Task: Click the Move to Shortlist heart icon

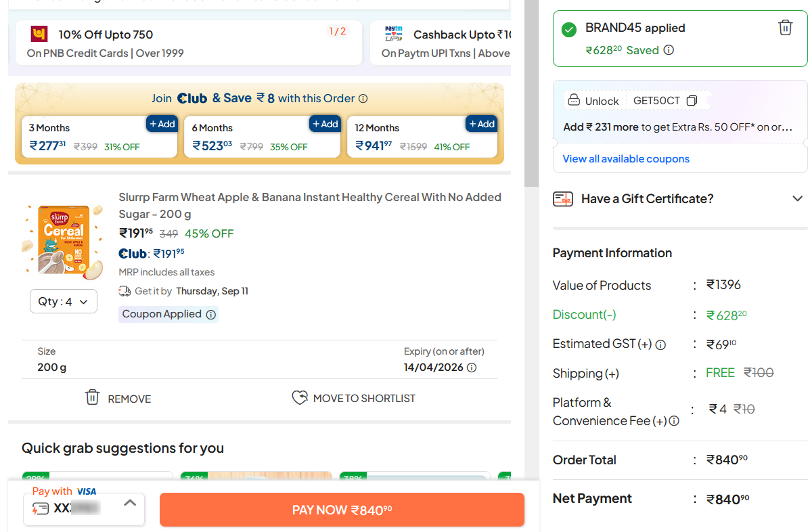Action: tap(299, 398)
